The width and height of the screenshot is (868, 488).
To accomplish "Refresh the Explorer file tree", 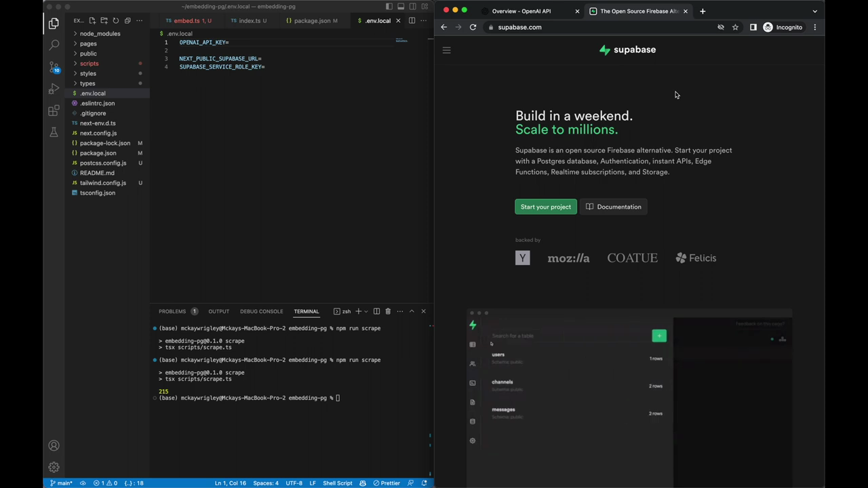I will pos(115,21).
